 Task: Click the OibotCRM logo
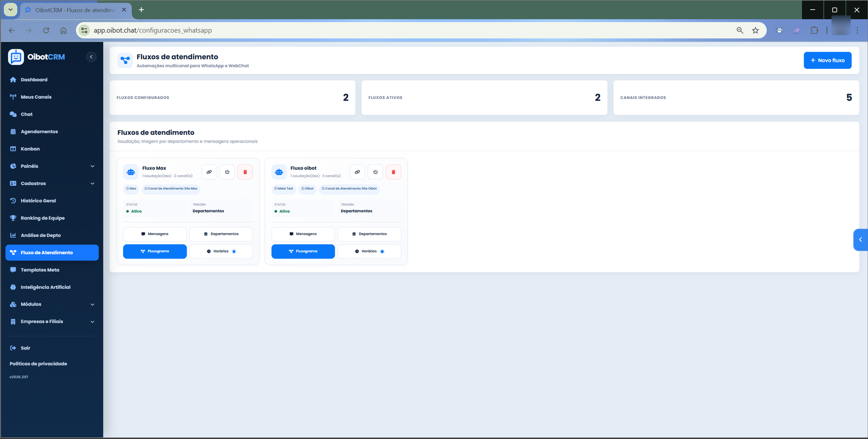click(37, 57)
